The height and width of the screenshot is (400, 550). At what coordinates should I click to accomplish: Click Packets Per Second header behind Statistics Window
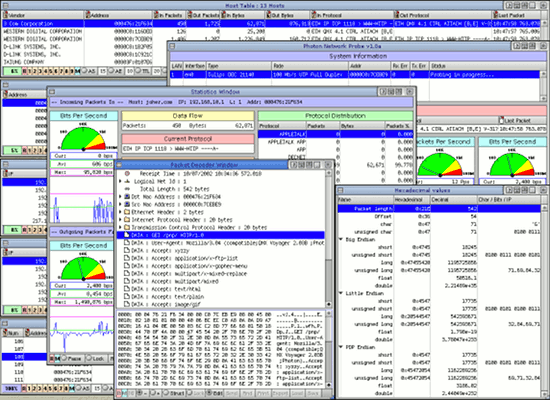(444, 142)
